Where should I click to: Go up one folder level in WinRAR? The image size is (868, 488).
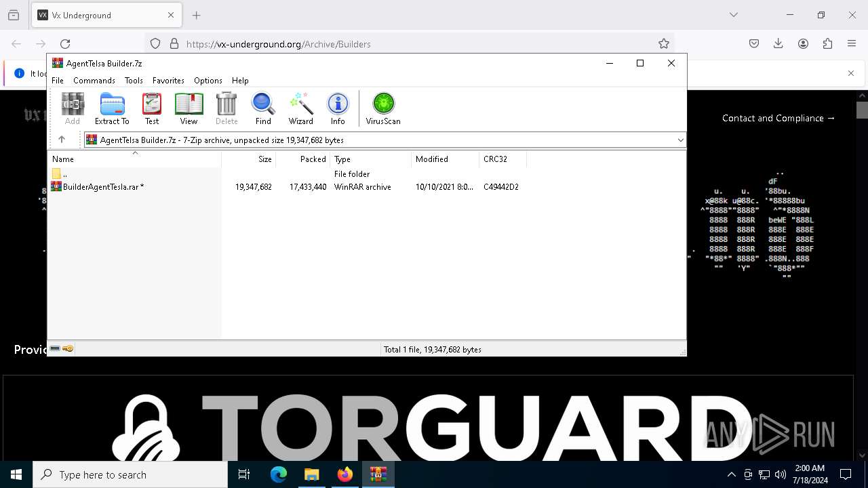(62, 140)
